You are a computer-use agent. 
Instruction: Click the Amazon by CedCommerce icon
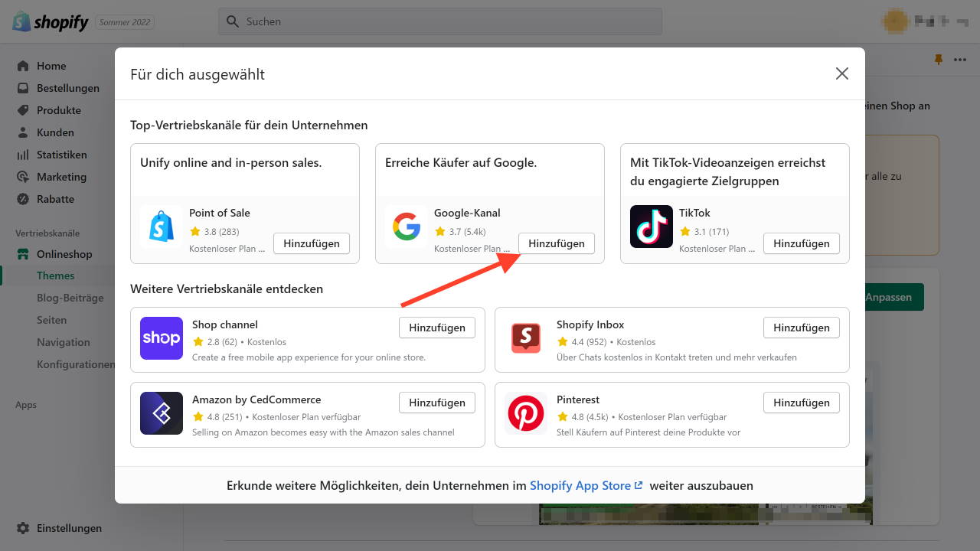[162, 413]
